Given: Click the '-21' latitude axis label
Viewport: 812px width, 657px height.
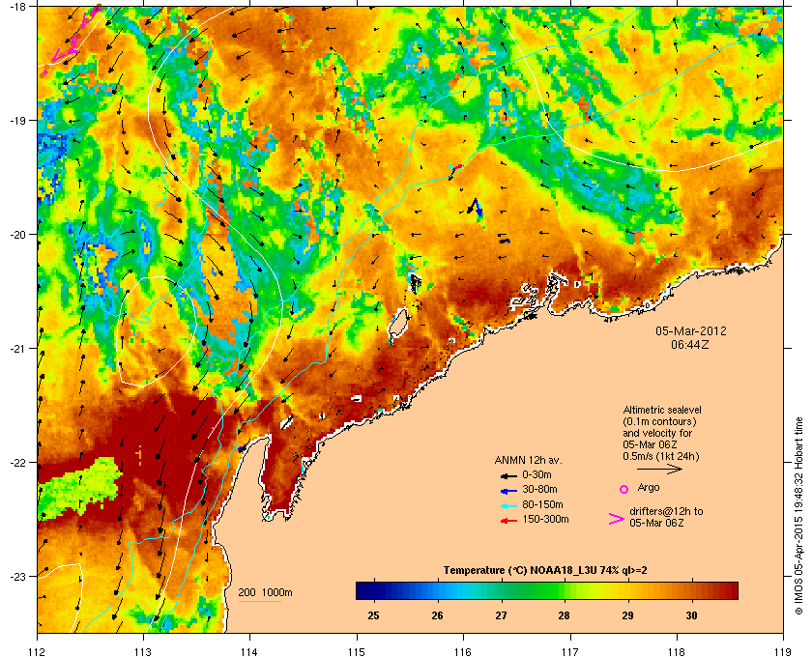Looking at the screenshot, I should [17, 349].
